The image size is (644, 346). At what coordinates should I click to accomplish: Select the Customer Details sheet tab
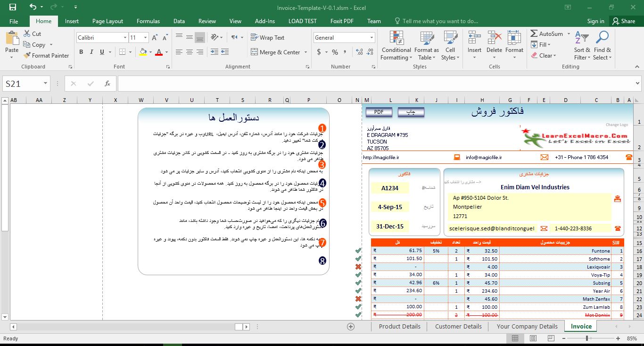(458, 326)
